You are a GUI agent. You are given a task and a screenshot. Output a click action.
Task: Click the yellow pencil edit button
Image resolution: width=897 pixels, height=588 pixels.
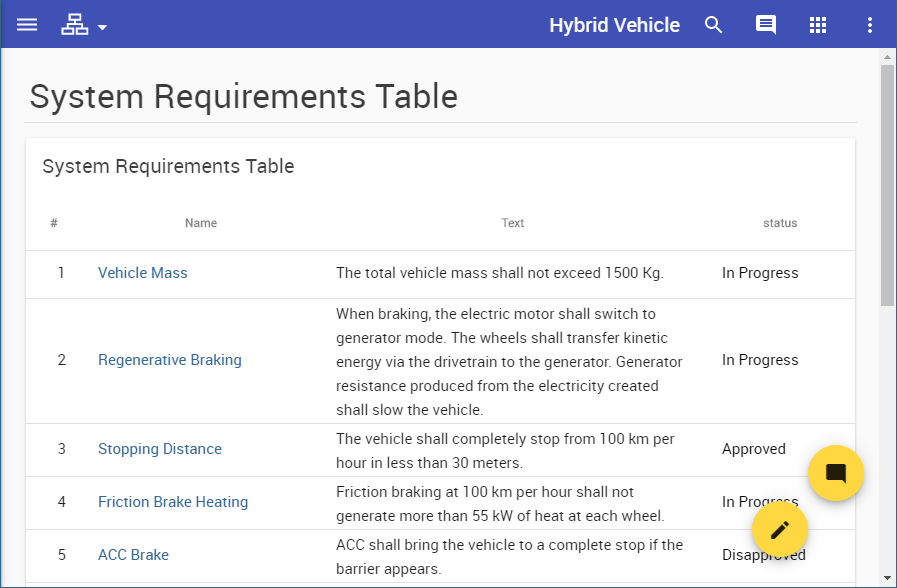click(779, 530)
